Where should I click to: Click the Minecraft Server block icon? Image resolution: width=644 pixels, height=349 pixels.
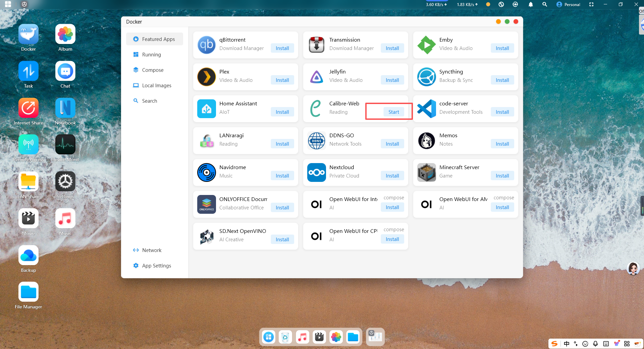point(427,172)
